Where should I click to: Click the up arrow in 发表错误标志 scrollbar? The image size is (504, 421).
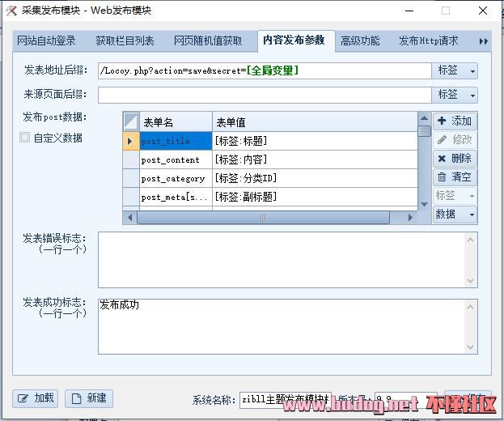pos(470,240)
